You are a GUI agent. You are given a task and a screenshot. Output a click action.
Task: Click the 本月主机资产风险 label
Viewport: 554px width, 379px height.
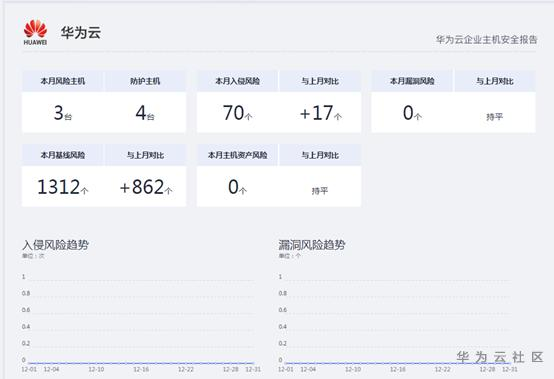[237, 155]
